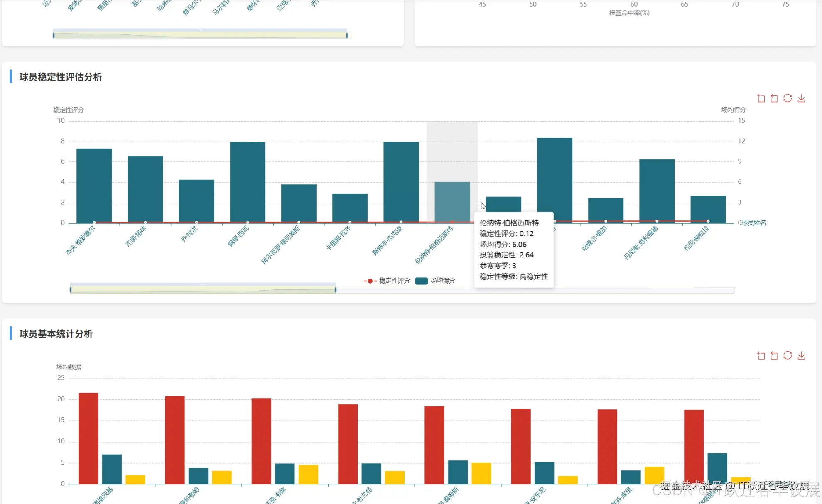Click the 丹尼斯·克利福德 x-axis label
Image resolution: width=822 pixels, height=504 pixels.
(x=641, y=242)
